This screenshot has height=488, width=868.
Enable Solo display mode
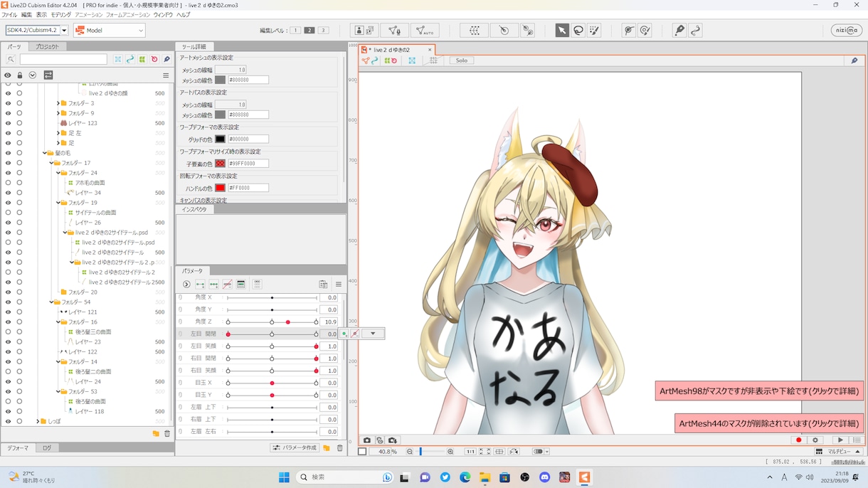point(462,60)
